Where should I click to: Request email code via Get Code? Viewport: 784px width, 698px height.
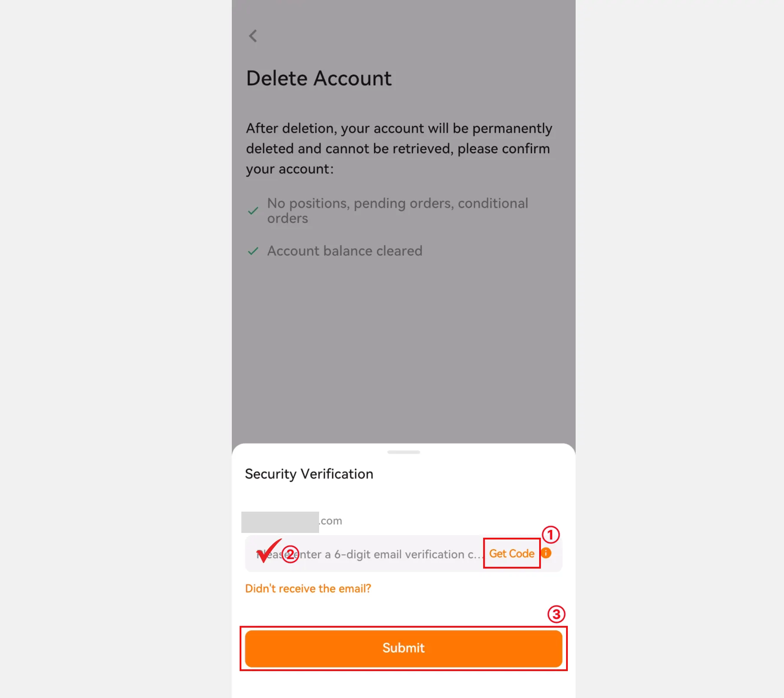pyautogui.click(x=512, y=553)
